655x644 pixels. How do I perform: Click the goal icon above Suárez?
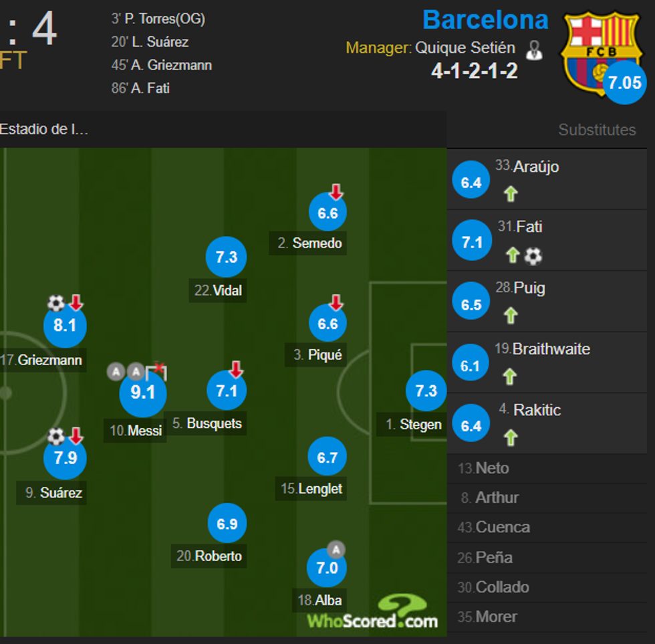point(56,437)
